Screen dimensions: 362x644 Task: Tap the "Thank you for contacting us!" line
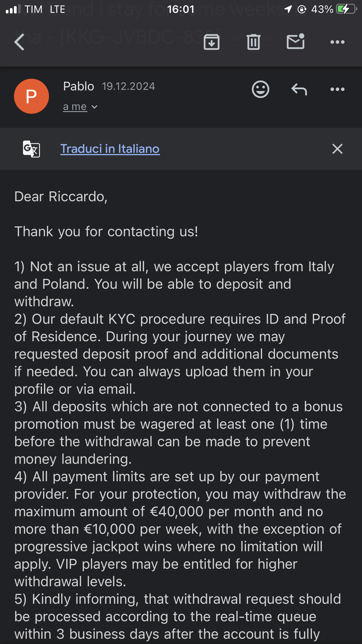106,232
